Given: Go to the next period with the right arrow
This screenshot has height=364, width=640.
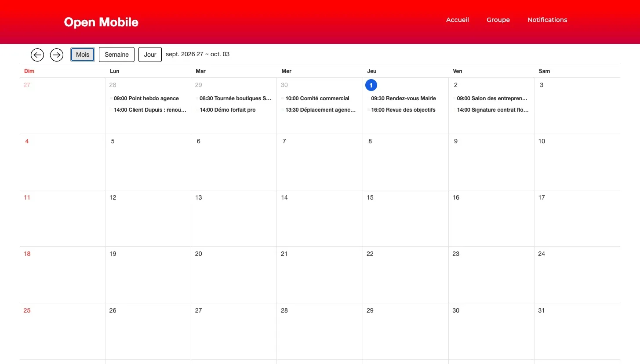Looking at the screenshot, I should click(57, 55).
